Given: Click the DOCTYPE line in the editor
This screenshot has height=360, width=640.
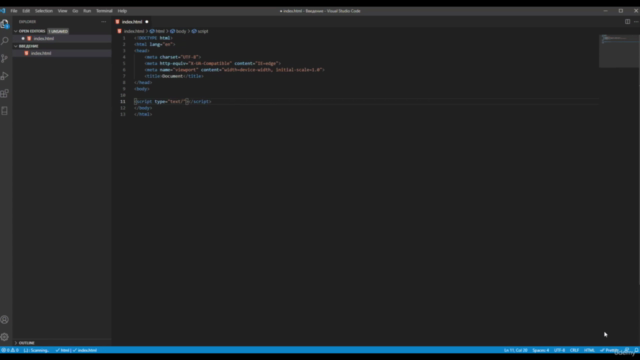Looking at the screenshot, I should click(153, 38).
